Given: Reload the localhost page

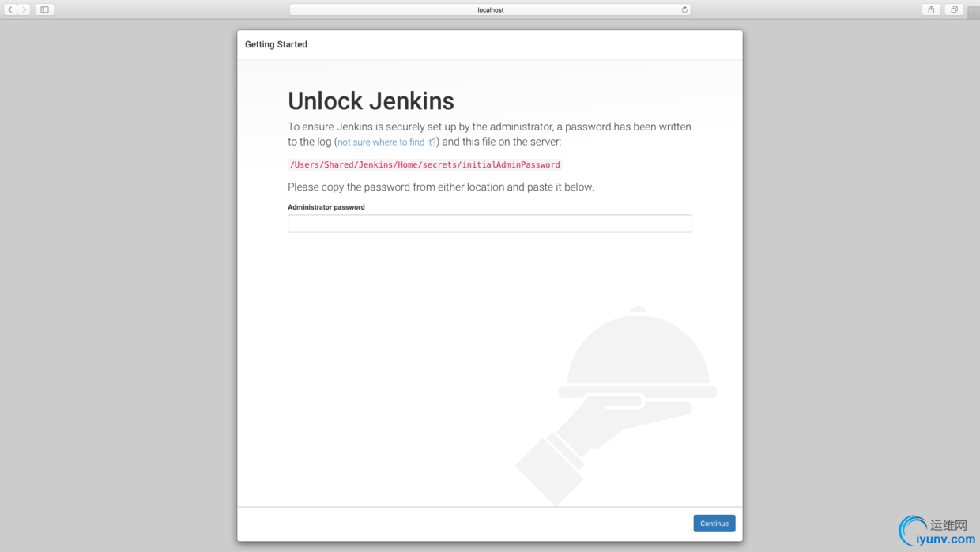Looking at the screenshot, I should (x=684, y=9).
